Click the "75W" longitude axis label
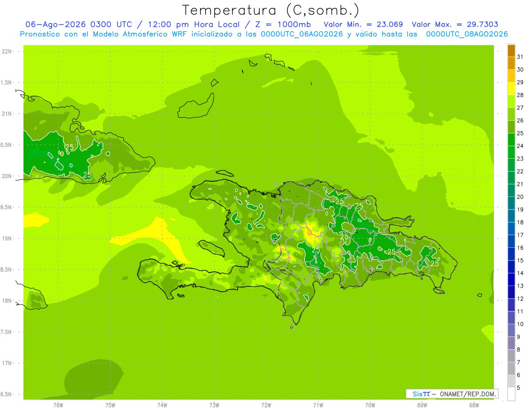 [110, 405]
